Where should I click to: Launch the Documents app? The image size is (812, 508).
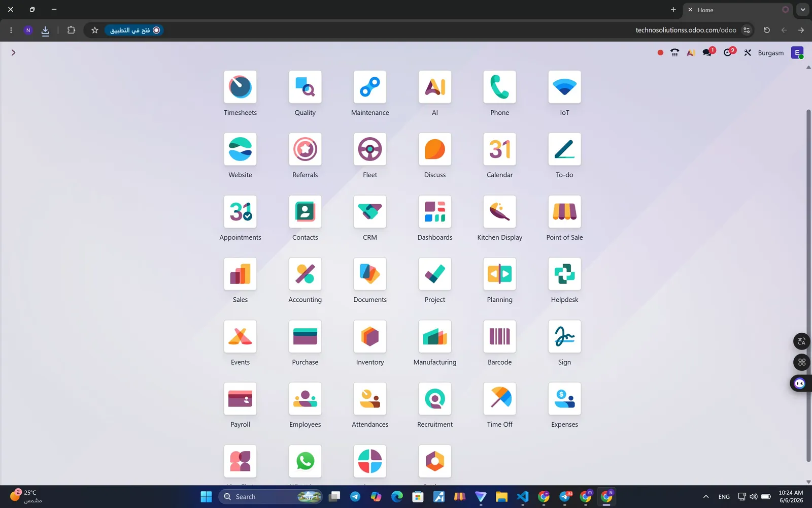(x=370, y=274)
